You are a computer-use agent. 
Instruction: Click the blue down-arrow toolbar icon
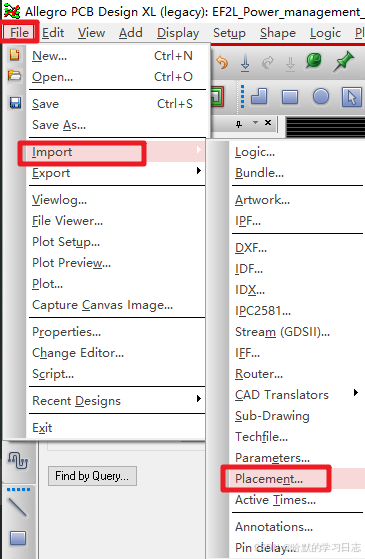click(x=245, y=63)
